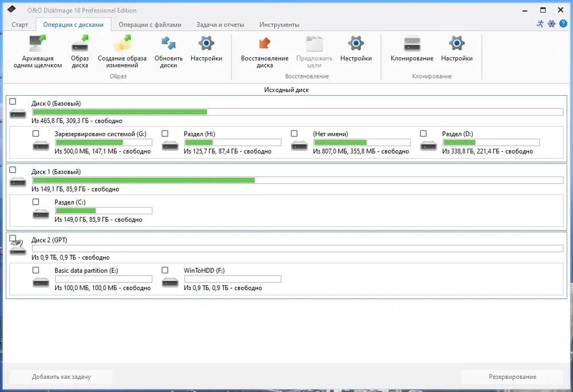Open the Образ диска tool
This screenshot has width=573, height=392.
[x=80, y=52]
